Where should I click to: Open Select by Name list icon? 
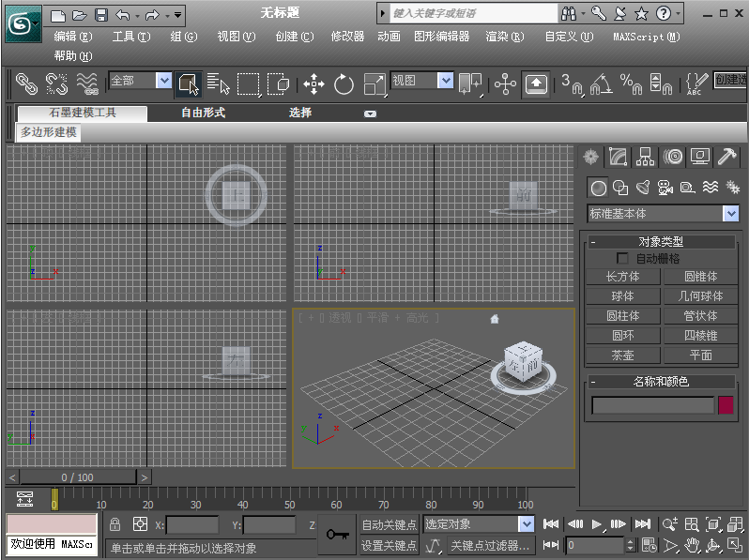point(219,83)
